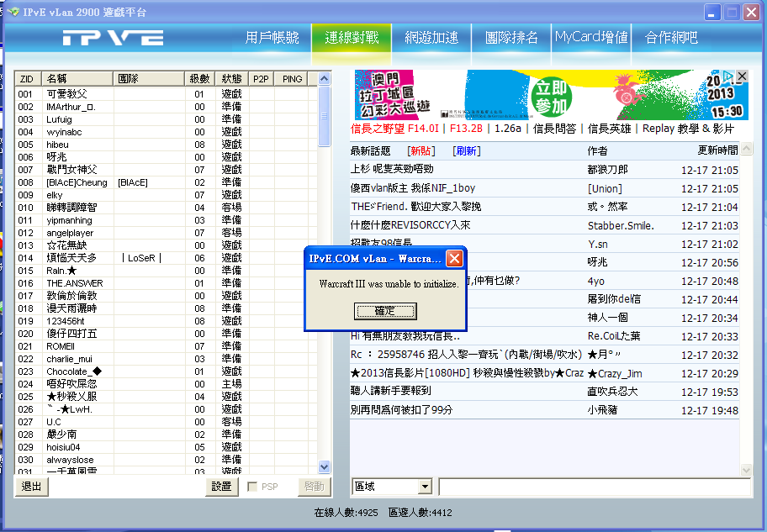Viewport: 767px width, 532px height.
Task: Open the F13.2B link
Action: tap(466, 129)
